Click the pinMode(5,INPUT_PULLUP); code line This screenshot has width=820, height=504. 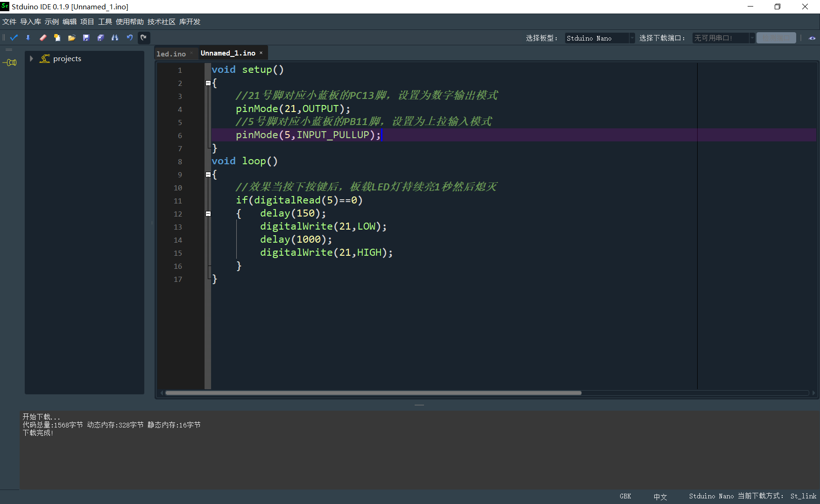[308, 135]
